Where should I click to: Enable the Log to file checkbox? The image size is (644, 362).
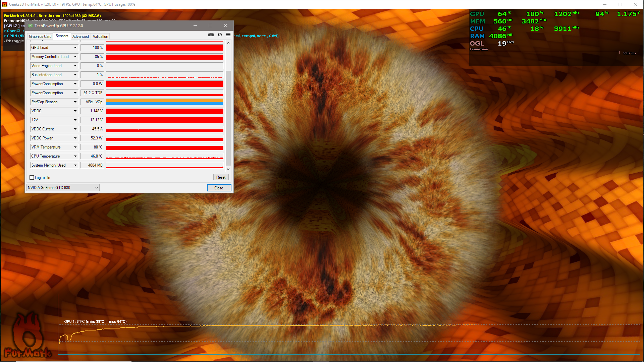(x=32, y=178)
